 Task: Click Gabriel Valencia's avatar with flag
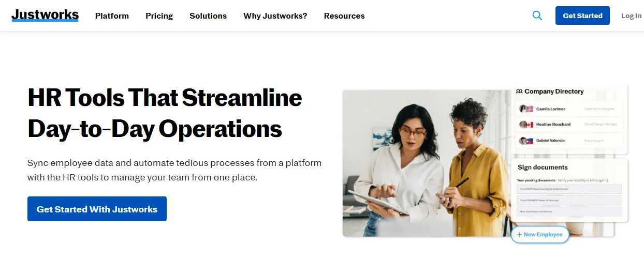(526, 141)
